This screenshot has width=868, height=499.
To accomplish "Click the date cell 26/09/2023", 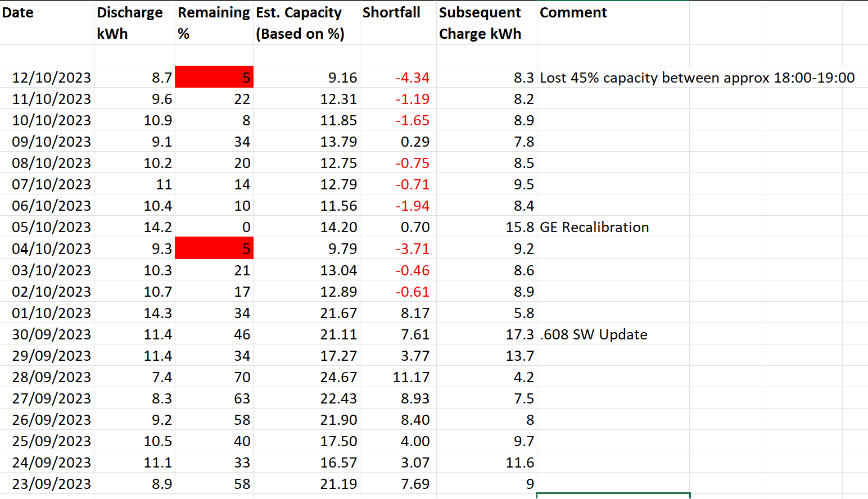I will (x=47, y=420).
